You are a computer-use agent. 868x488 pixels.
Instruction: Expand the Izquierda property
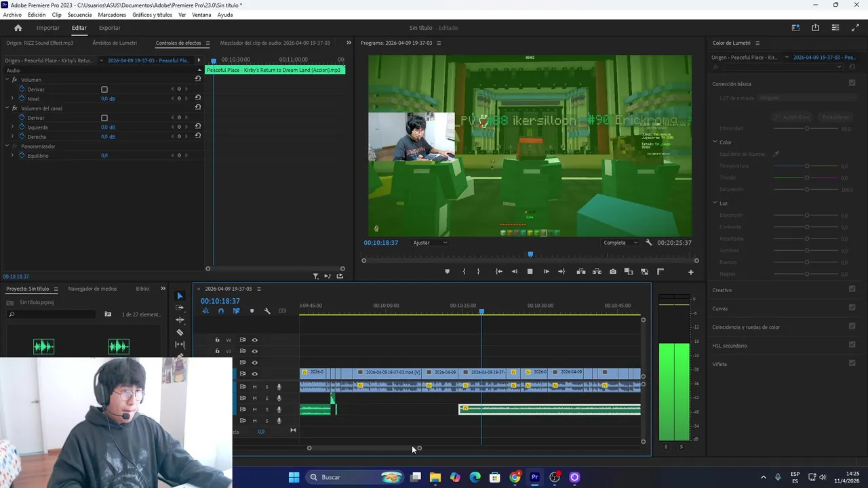[12, 127]
